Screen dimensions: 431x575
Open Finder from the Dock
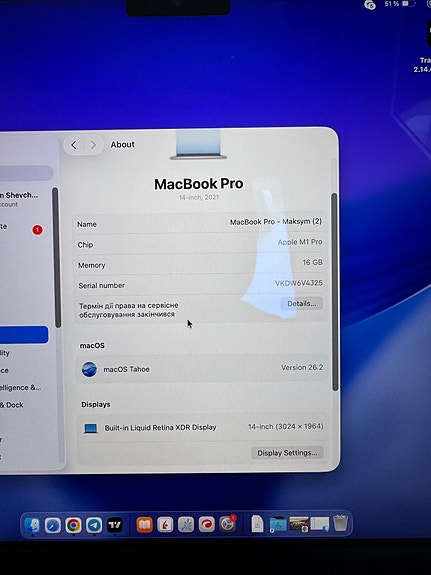(32, 525)
